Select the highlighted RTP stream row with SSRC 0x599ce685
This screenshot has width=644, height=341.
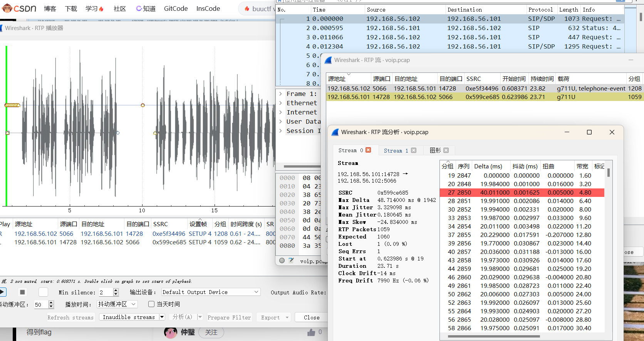click(484, 97)
